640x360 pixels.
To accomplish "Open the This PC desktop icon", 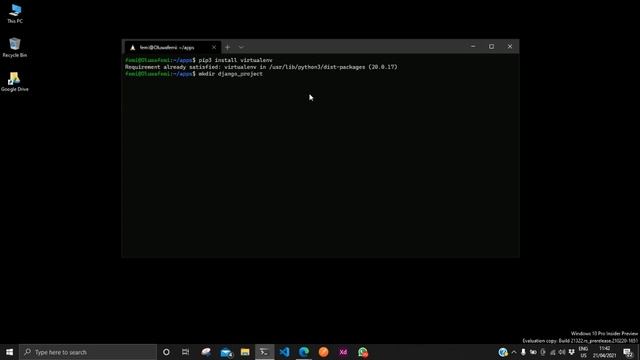I will [15, 13].
